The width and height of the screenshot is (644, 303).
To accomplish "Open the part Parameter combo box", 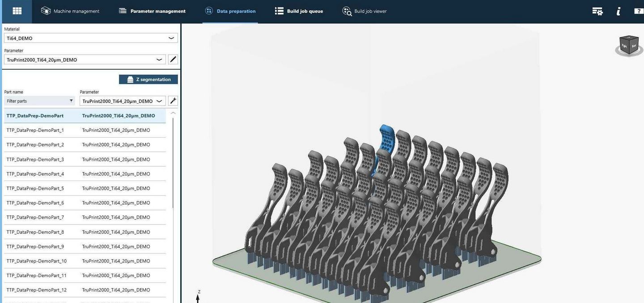I will (x=123, y=101).
